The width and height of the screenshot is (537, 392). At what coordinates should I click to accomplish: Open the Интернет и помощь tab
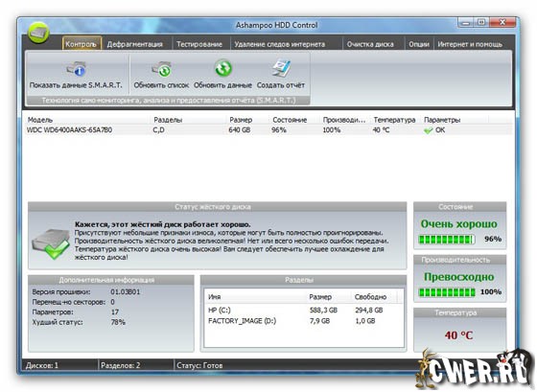470,44
